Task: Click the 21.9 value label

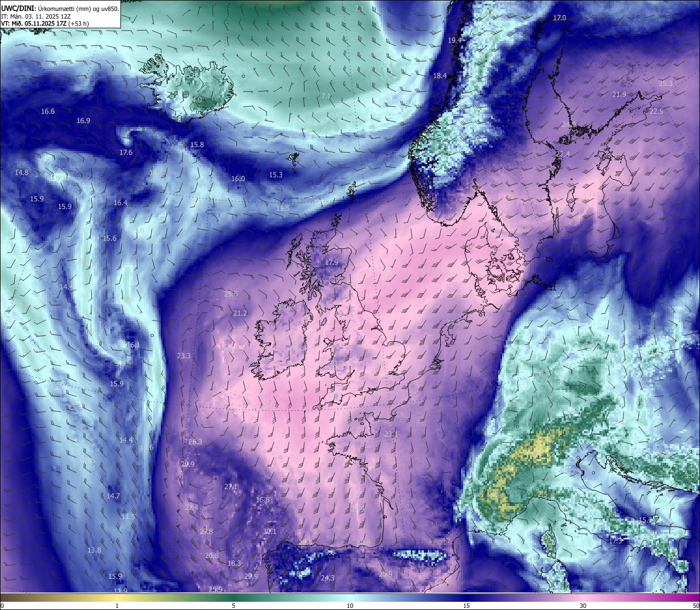Action: [619, 95]
